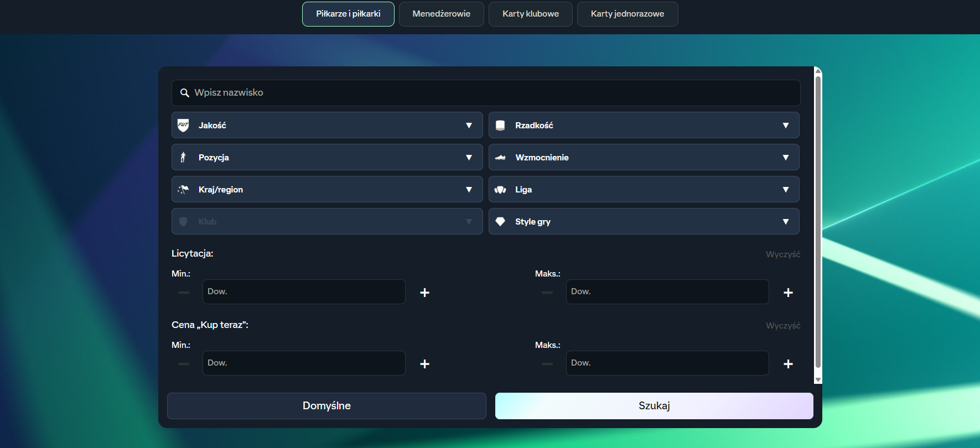Click the magnifier icon in name search
Viewport: 980px width, 448px height.
pos(185,93)
